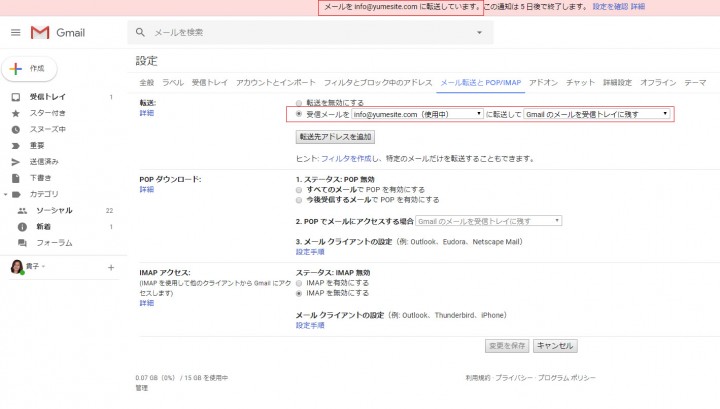The image size is (720, 409).
Task: Select the メール転送と POP/IMAP tab
Action: coord(481,83)
